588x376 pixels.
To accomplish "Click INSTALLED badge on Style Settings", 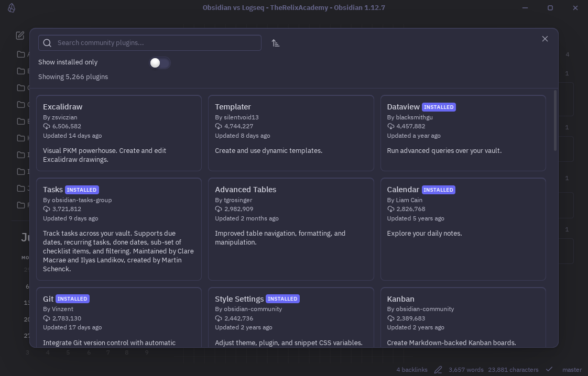I will [x=282, y=299].
